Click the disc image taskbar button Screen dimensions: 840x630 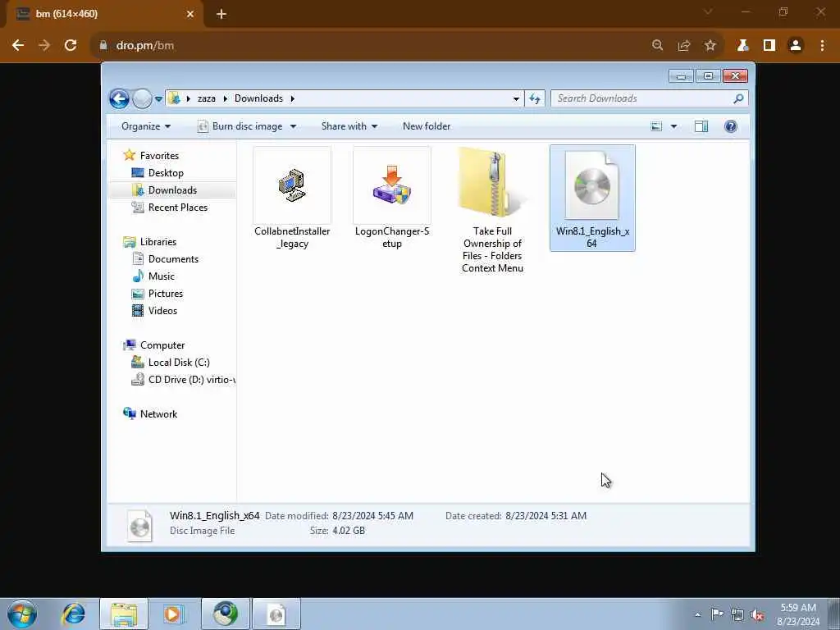point(276,614)
